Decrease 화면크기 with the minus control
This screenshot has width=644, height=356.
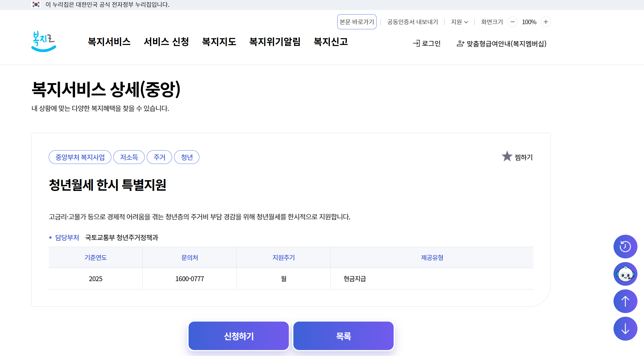tap(512, 22)
